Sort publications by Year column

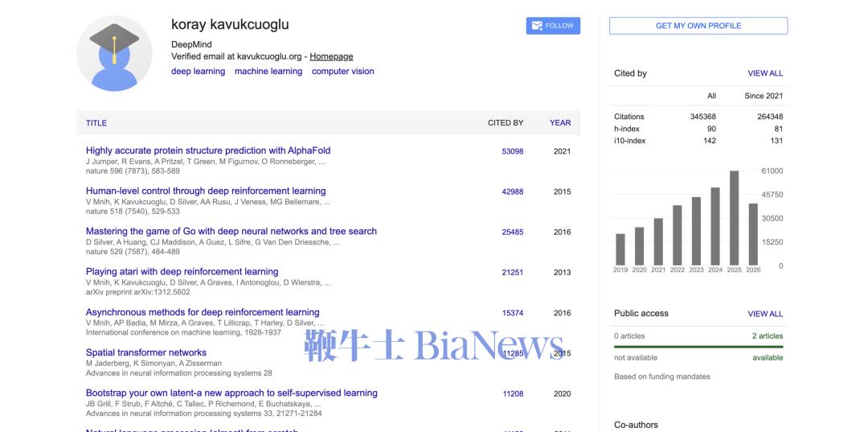coord(560,123)
